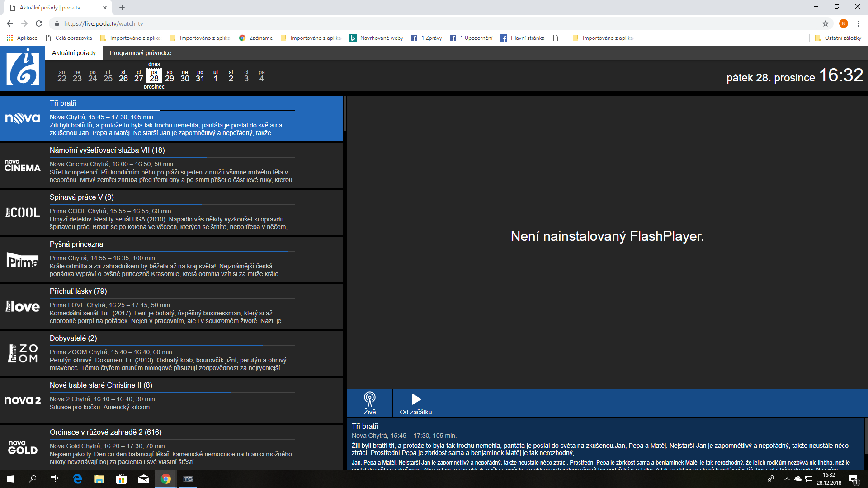This screenshot has height=488, width=868.
Task: Select Saturday 22 in date strip
Action: pos(62,76)
